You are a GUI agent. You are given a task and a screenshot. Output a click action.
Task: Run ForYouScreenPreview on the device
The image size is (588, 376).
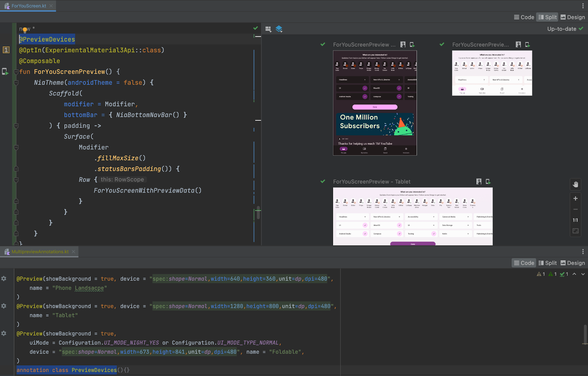pos(412,44)
